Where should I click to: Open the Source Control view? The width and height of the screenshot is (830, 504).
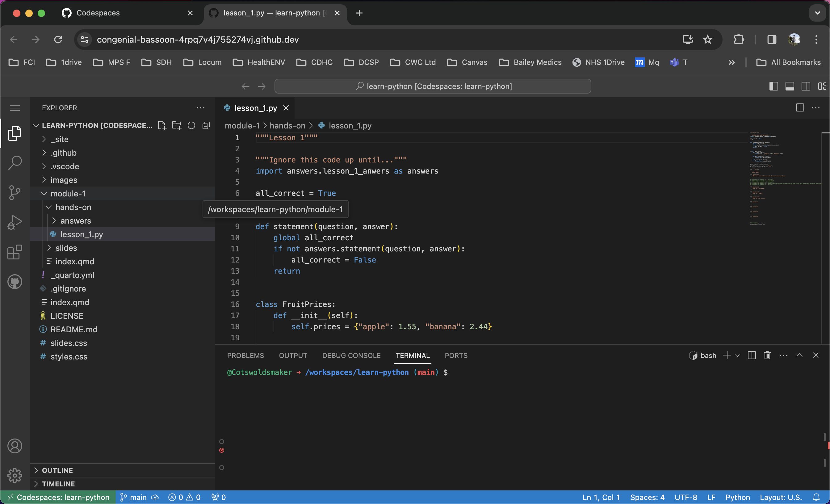[x=15, y=193]
